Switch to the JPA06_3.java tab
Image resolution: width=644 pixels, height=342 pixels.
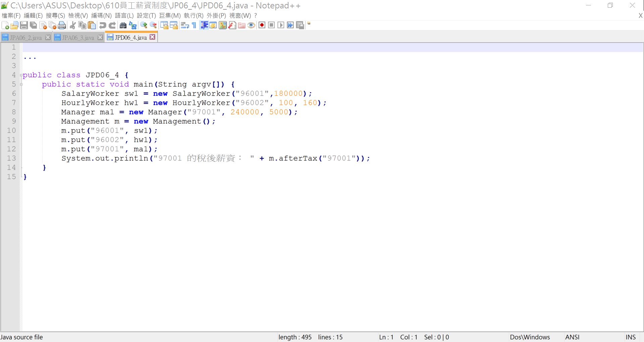point(78,38)
